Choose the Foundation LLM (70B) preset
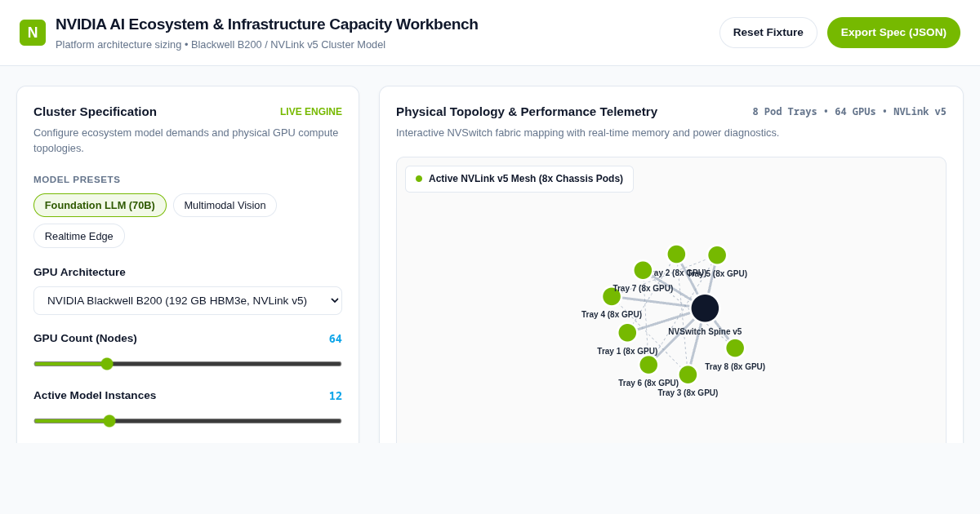Viewport: 980px width, 514px height. pyautogui.click(x=100, y=206)
